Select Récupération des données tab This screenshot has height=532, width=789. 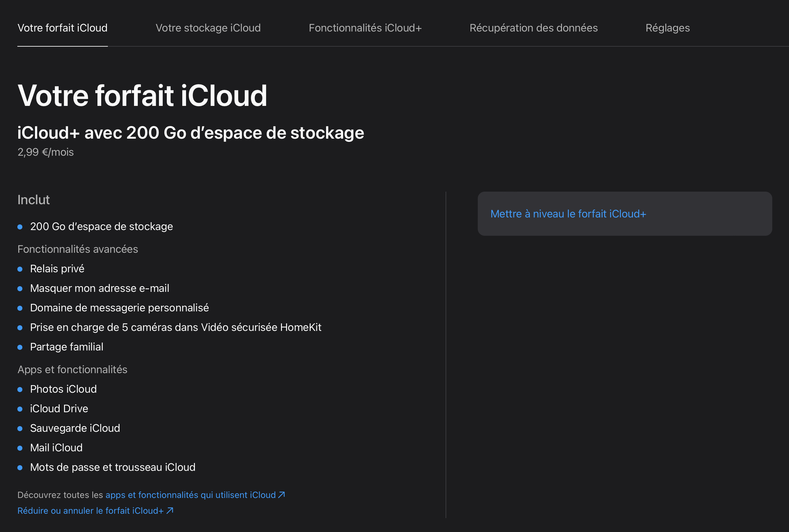[533, 28]
